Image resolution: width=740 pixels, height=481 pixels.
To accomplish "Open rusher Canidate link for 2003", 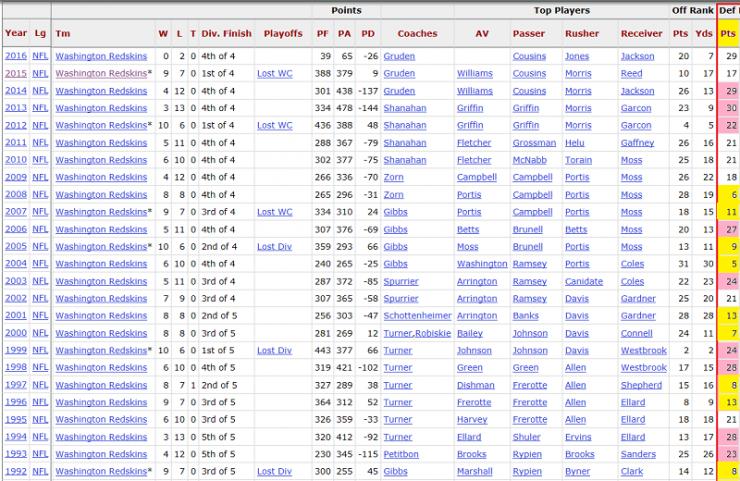I will [584, 281].
